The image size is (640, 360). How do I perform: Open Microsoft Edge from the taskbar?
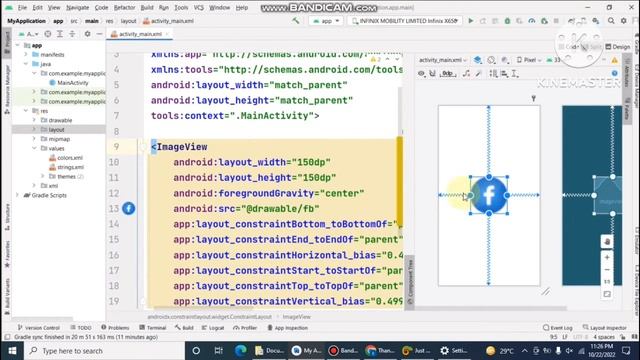point(240,351)
